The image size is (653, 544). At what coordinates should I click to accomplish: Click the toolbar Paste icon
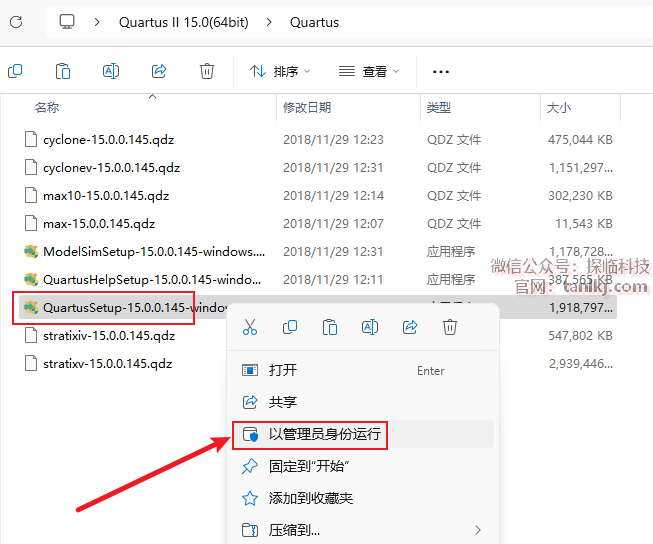pos(63,71)
